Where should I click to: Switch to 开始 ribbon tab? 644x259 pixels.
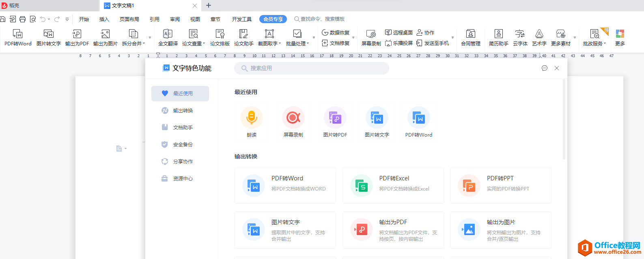pos(84,19)
